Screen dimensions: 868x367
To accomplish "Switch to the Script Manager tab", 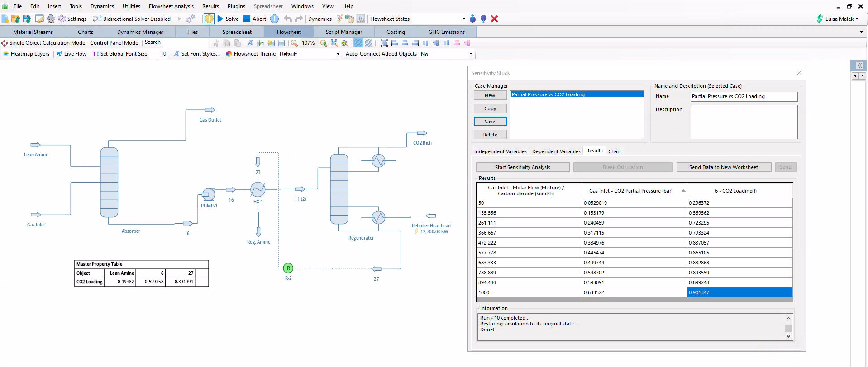I will point(344,32).
